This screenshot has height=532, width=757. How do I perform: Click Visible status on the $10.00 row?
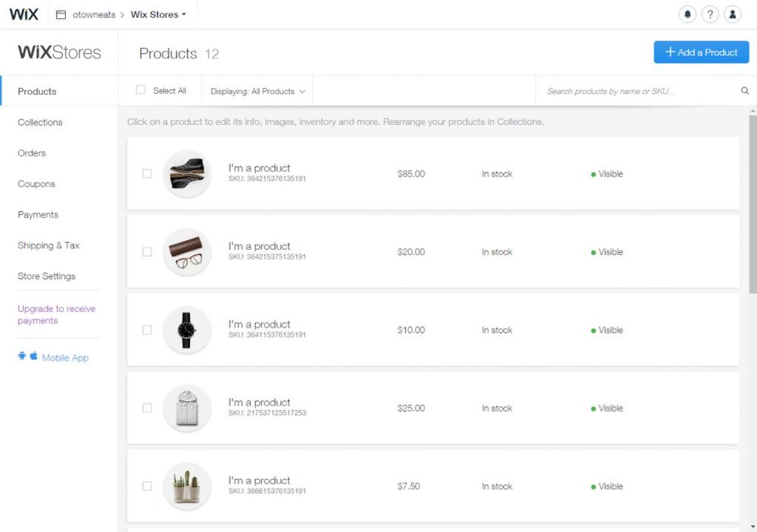coord(607,330)
